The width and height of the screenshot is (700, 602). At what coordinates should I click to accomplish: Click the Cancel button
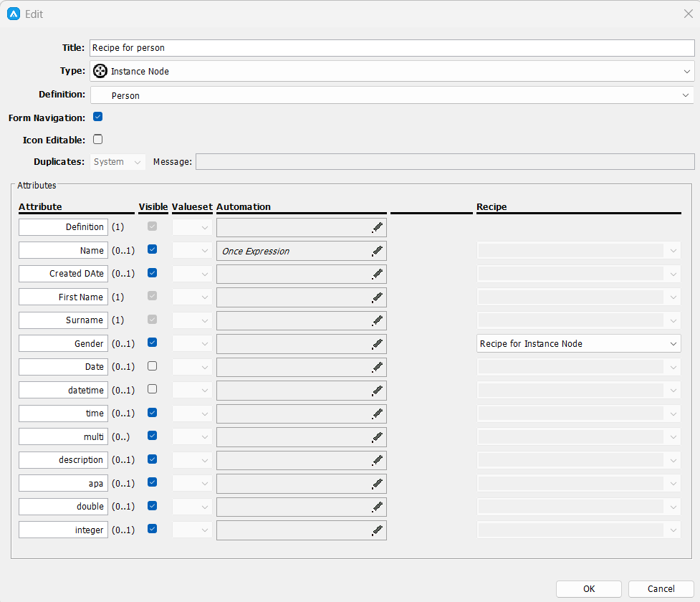click(x=661, y=589)
